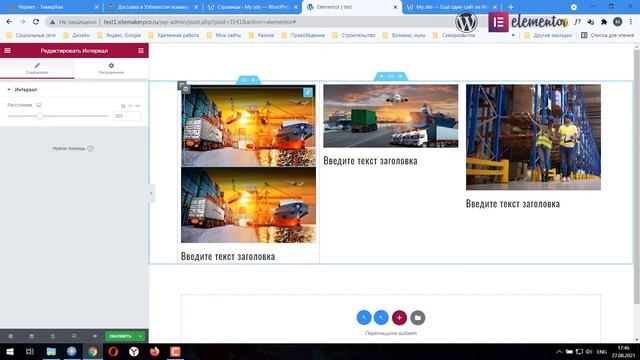Click edit-section dots on section handle

click(391, 76)
